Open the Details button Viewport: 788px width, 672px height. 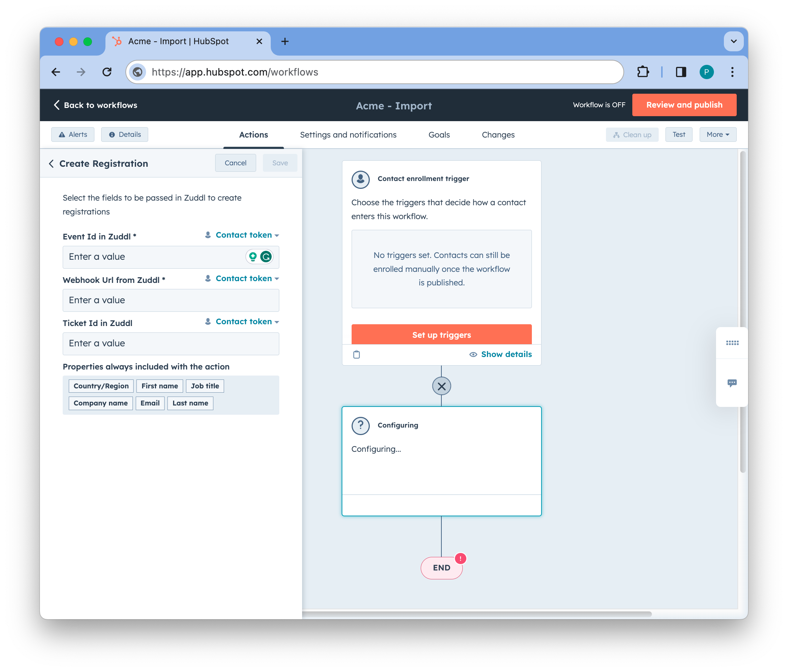tap(125, 135)
